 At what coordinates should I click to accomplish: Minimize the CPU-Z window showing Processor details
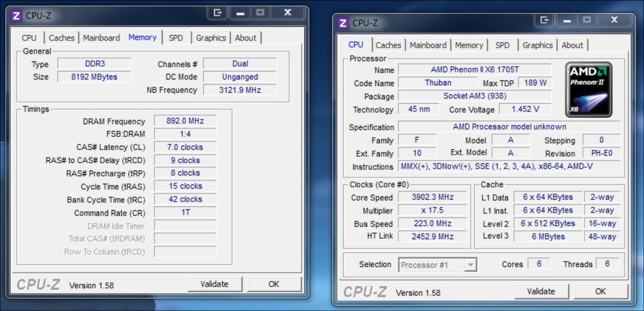click(x=567, y=20)
